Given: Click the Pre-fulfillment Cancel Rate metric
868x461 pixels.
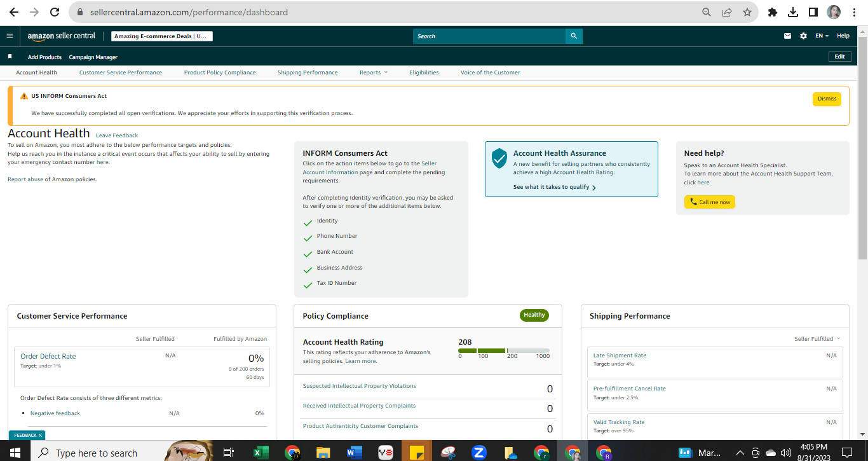Looking at the screenshot, I should point(630,389).
